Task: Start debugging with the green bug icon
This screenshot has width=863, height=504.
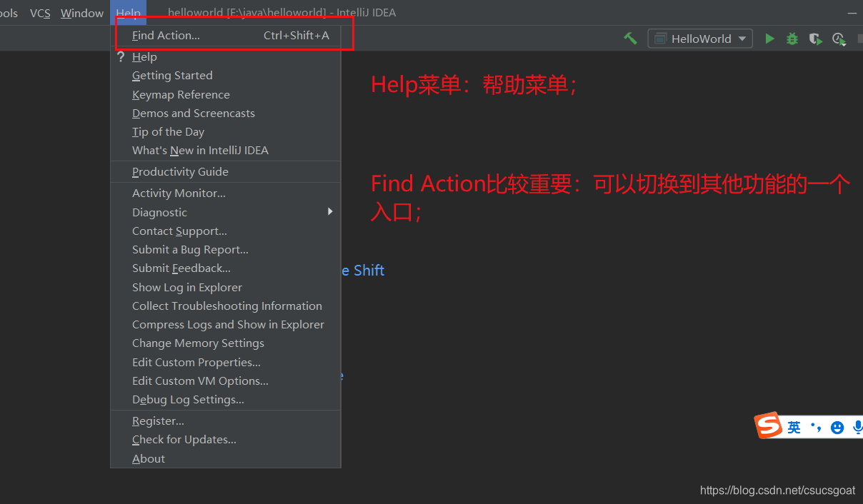Action: tap(792, 39)
